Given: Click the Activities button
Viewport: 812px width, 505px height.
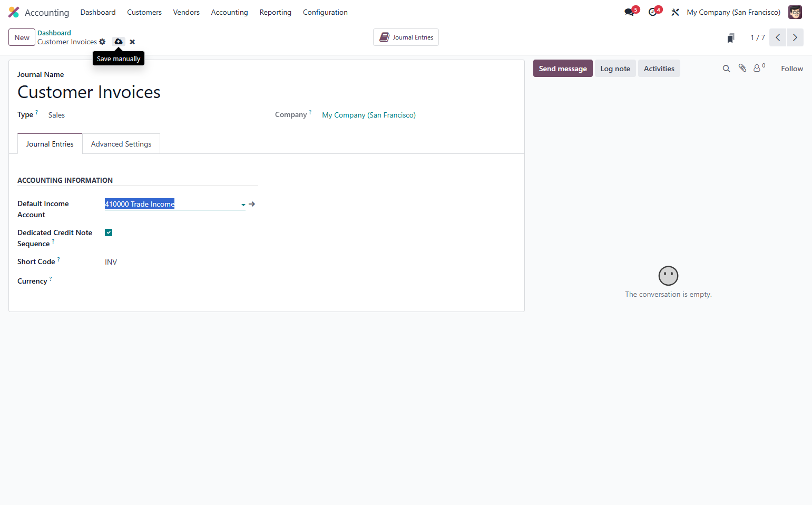Looking at the screenshot, I should click(659, 69).
